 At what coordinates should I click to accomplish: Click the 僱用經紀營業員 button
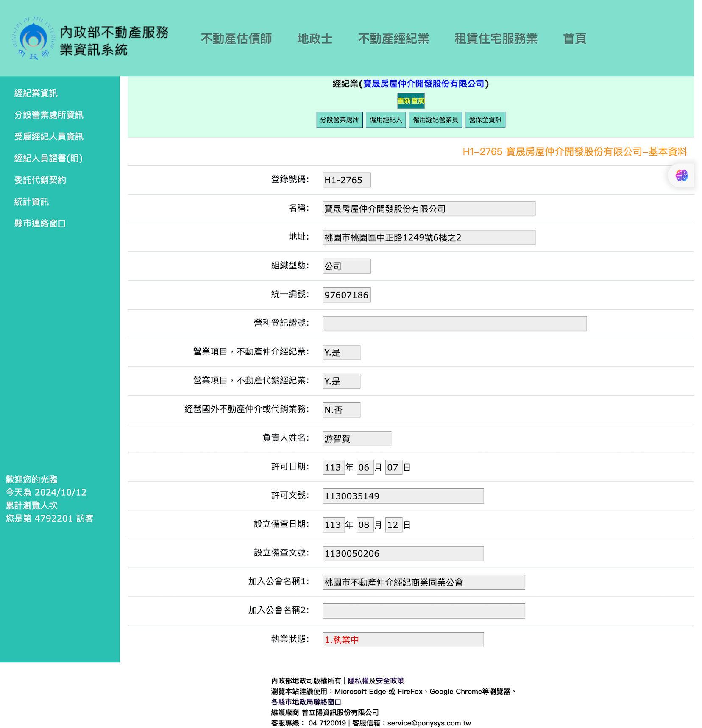pyautogui.click(x=435, y=120)
